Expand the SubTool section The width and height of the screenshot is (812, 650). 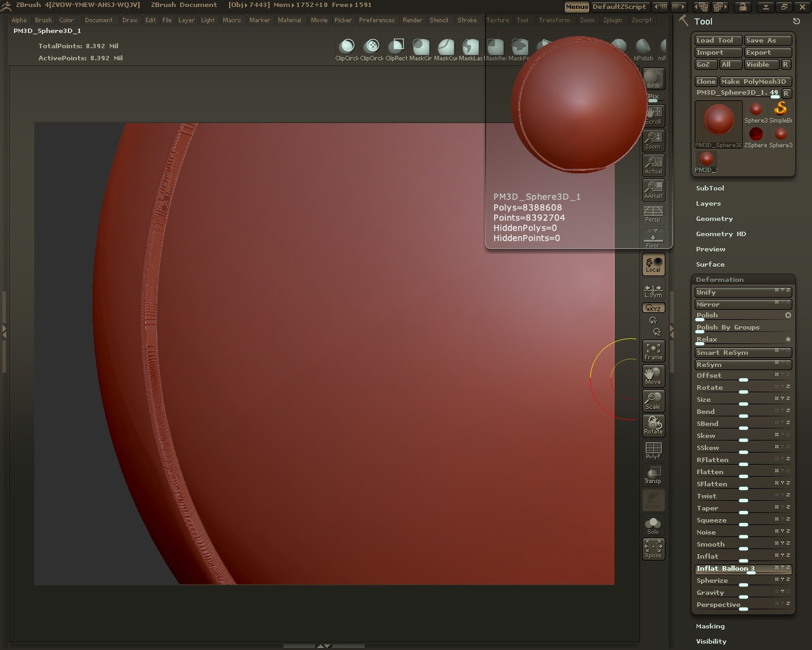(x=710, y=188)
